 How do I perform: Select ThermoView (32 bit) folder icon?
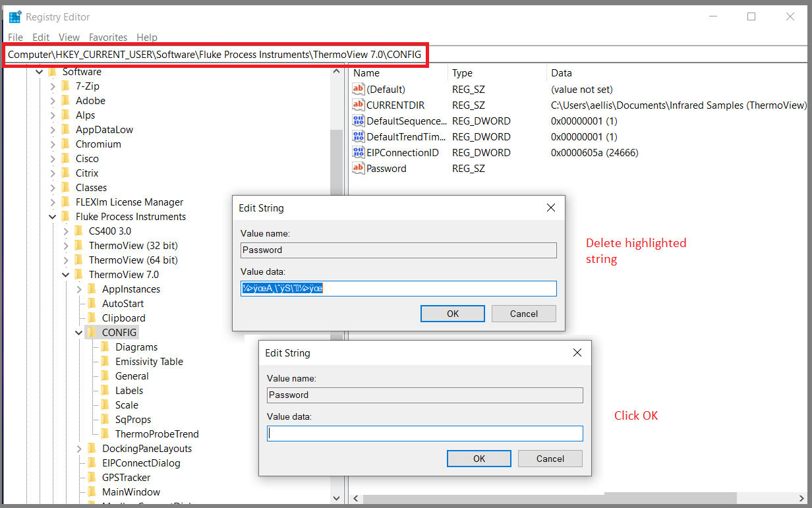click(78, 245)
